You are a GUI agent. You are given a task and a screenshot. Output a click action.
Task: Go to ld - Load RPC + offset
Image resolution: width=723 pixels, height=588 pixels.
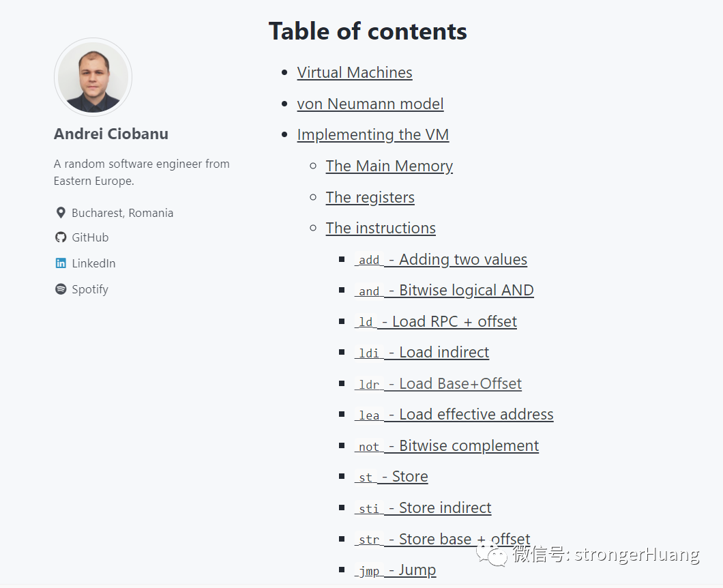(x=436, y=321)
